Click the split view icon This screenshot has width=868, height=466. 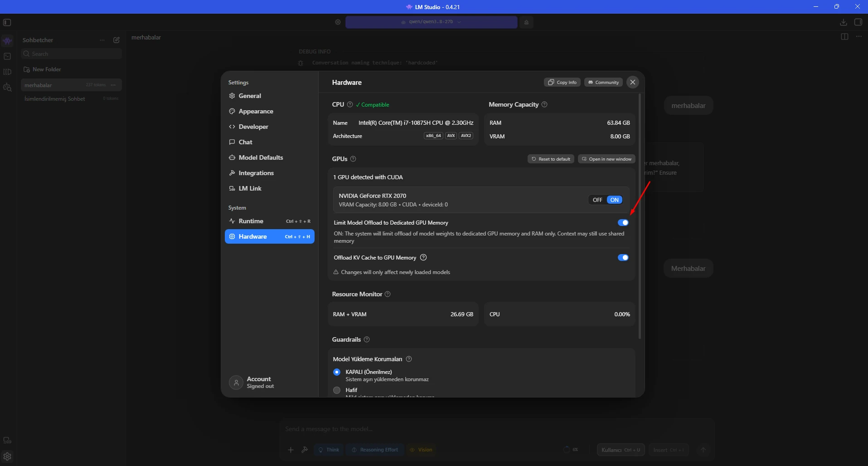[844, 36]
